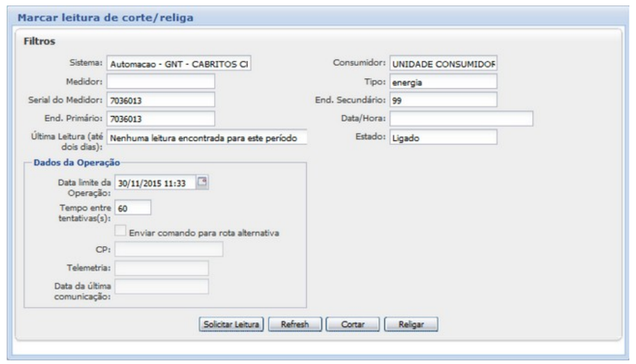636x364 pixels.
Task: Click the empty Data/Hora field
Action: click(461, 118)
